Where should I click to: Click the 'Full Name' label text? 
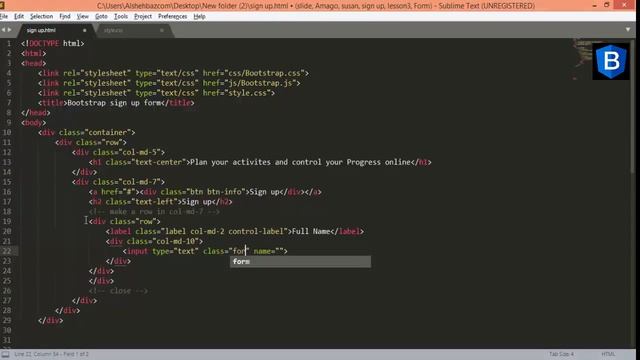311,231
